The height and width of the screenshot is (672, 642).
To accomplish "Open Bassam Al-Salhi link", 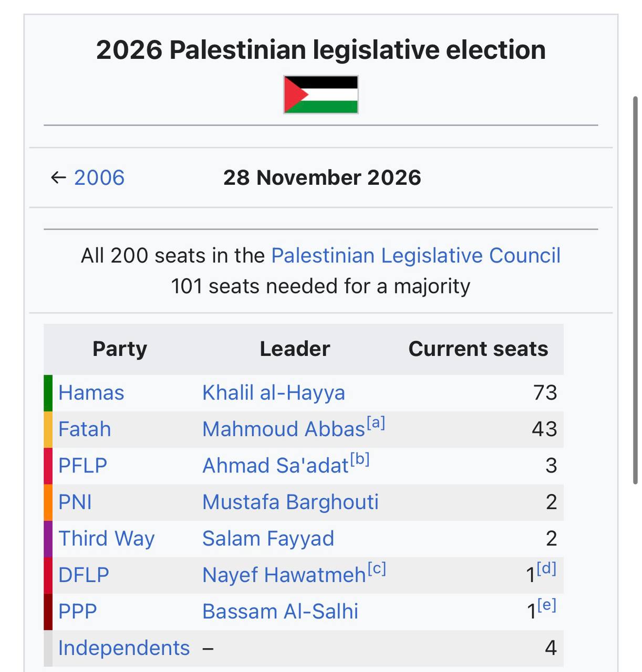I will point(281,612).
